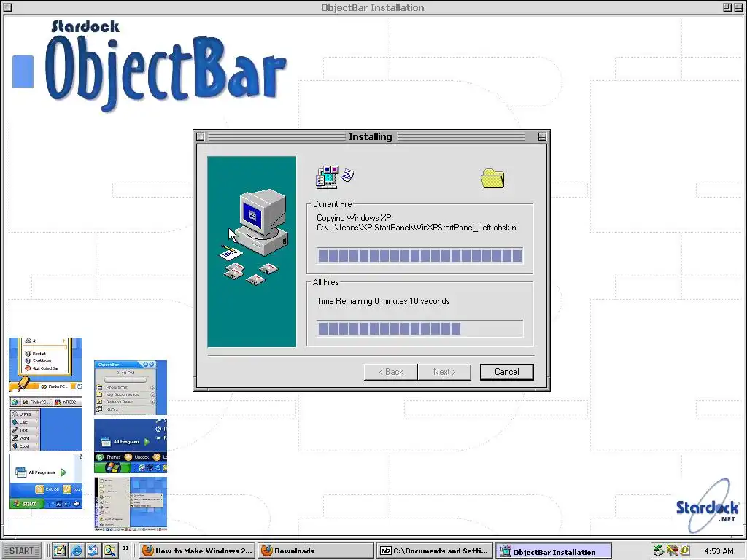
Task: Launch Internet Explorer from quick launch
Action: [76, 551]
